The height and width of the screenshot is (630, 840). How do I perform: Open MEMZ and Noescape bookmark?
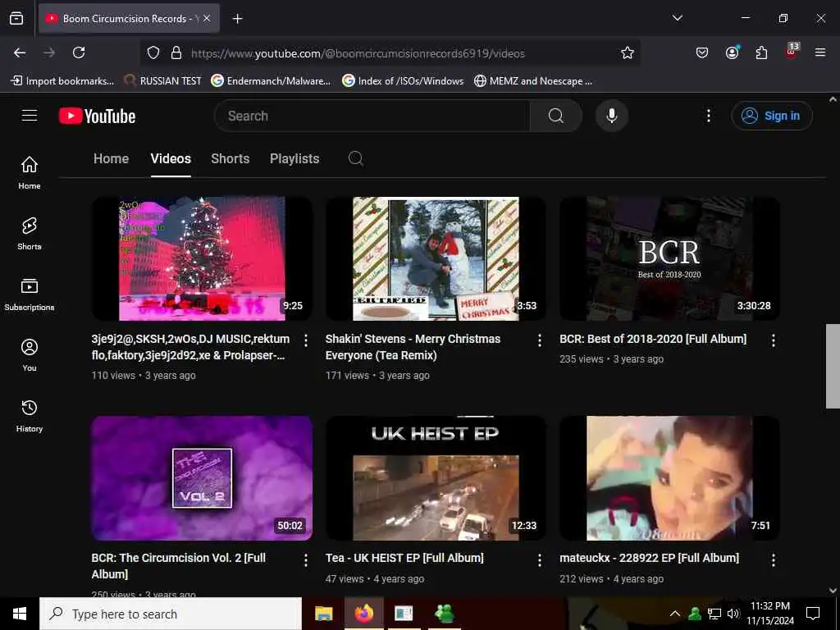tap(533, 81)
